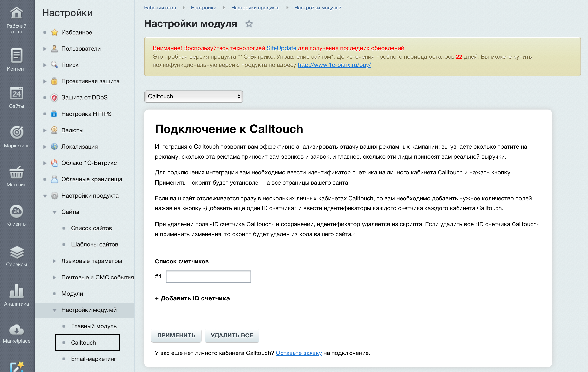
Task: Select Шаблоны сайтов in tree
Action: click(94, 244)
